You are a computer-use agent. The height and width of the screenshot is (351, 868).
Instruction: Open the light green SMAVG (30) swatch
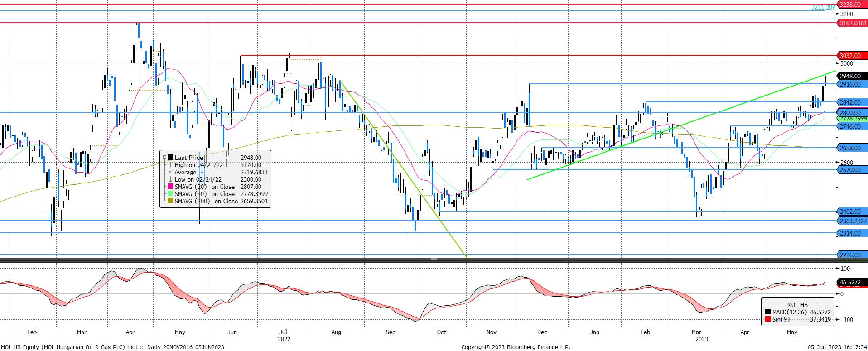(170, 194)
